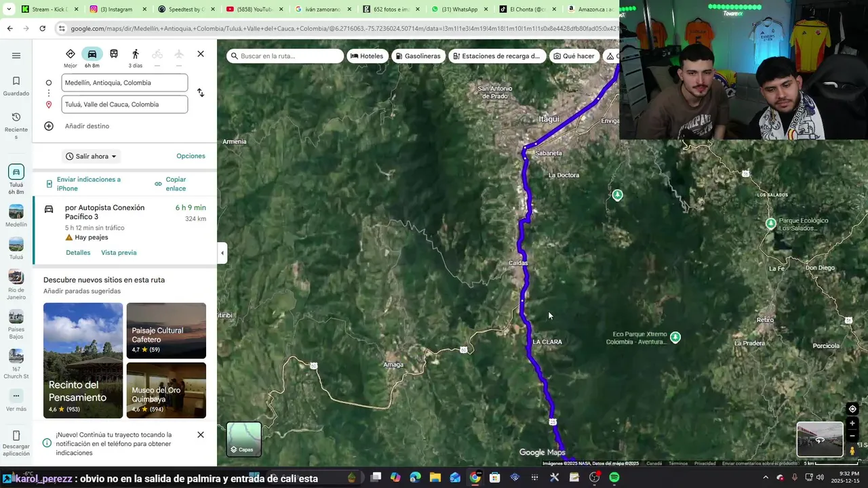Switch to YouTube tab
868x488 pixels.
tap(255, 9)
